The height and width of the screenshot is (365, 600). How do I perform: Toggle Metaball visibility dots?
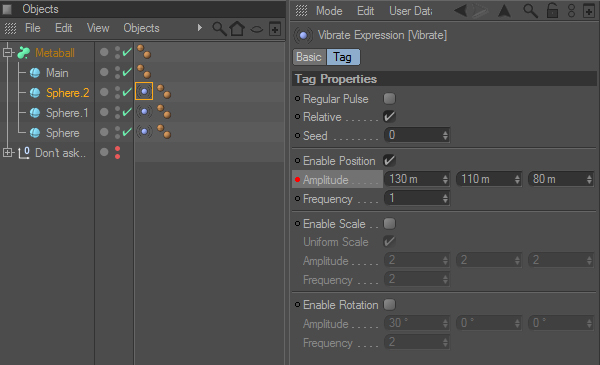click(117, 52)
